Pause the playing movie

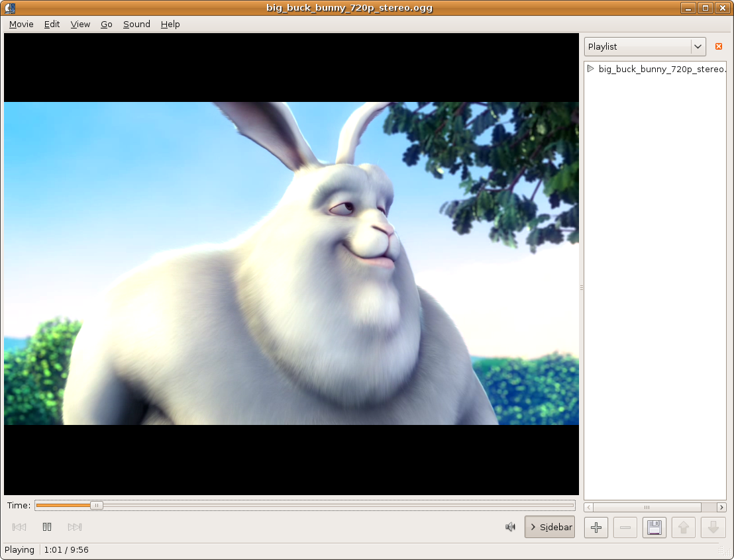tap(47, 528)
